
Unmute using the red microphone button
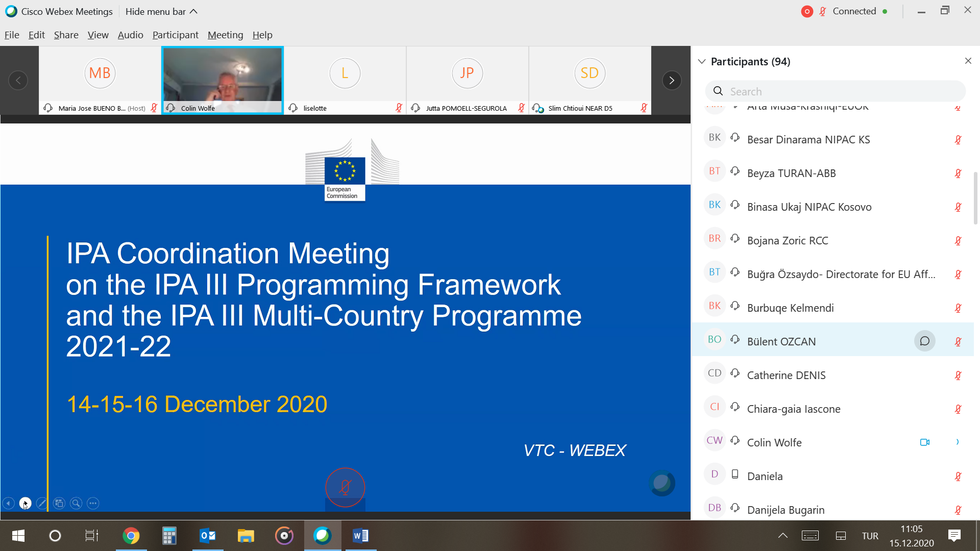(x=345, y=487)
